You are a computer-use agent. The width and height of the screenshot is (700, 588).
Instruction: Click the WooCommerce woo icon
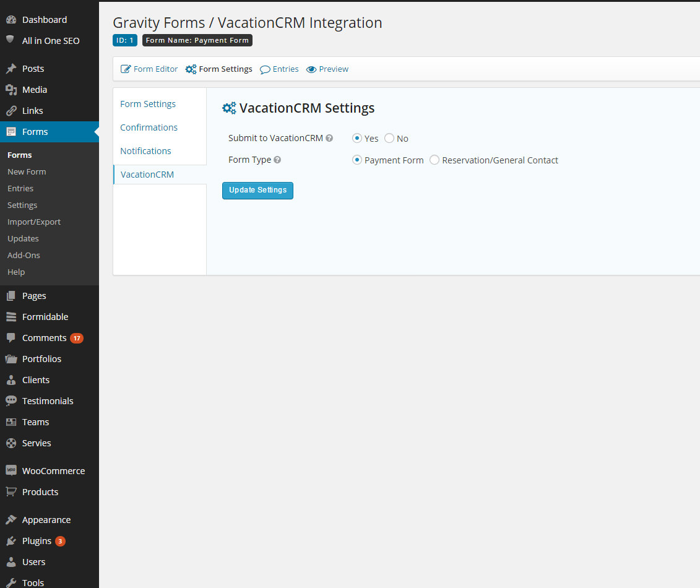tap(11, 470)
